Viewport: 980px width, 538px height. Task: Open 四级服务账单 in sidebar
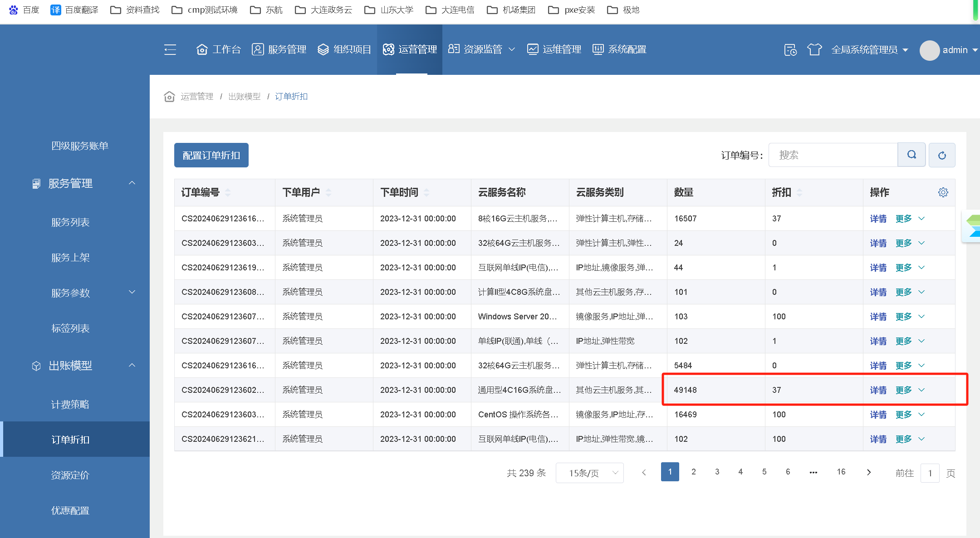[x=80, y=146]
